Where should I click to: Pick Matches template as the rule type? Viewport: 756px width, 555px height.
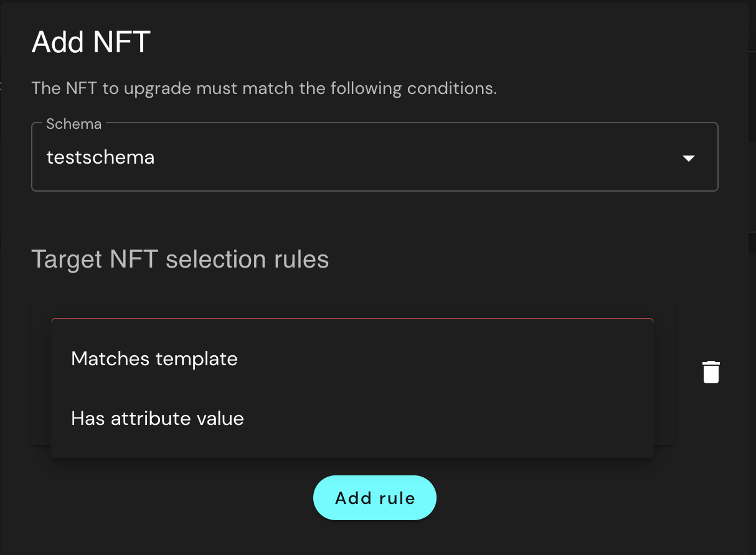[x=154, y=358]
